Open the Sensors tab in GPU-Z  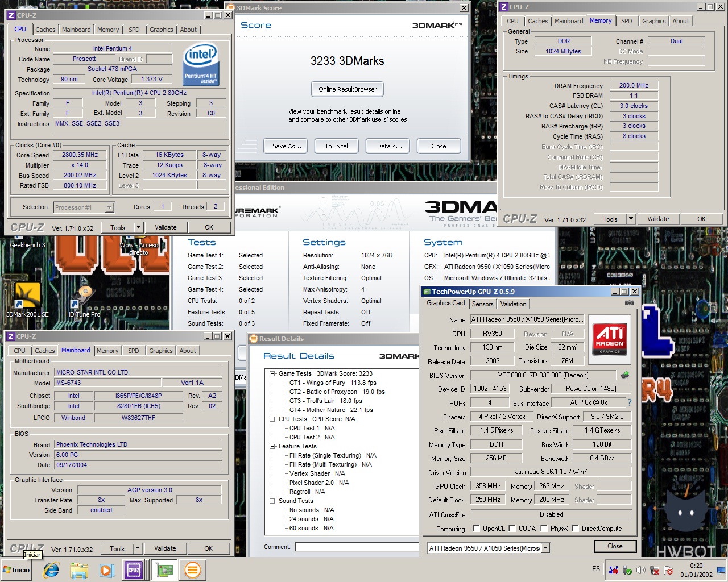click(x=483, y=304)
